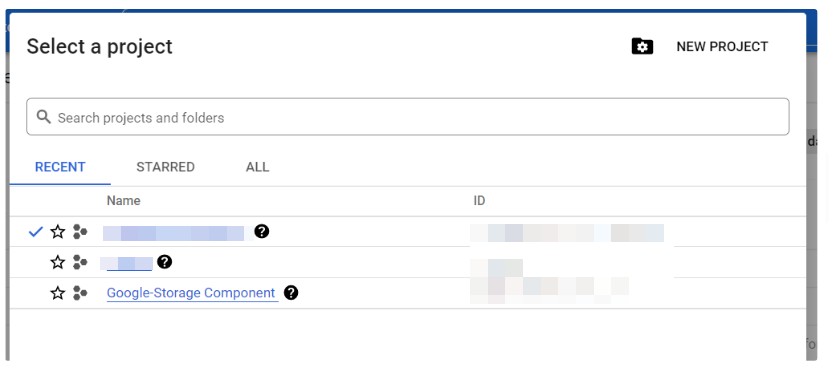Open help icon beside the checked project name

261,231
